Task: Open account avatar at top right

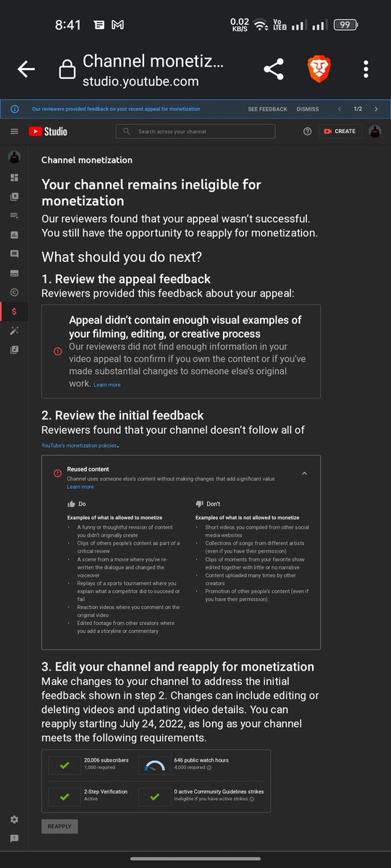Action: (375, 132)
